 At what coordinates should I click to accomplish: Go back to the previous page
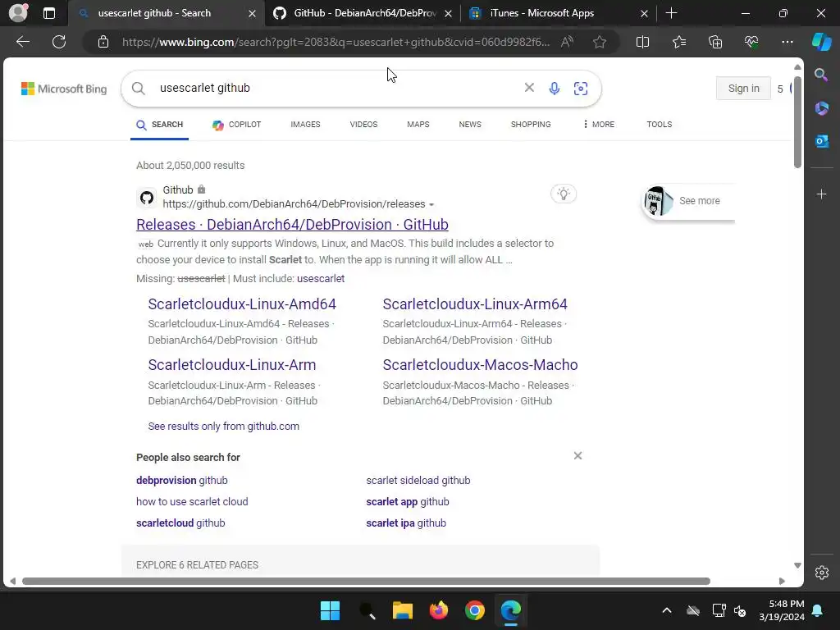(22, 42)
